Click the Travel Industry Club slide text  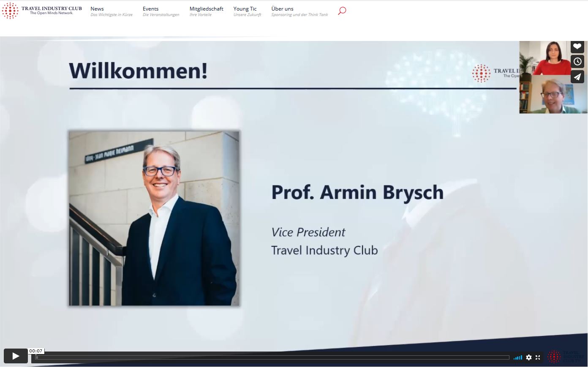(x=324, y=250)
